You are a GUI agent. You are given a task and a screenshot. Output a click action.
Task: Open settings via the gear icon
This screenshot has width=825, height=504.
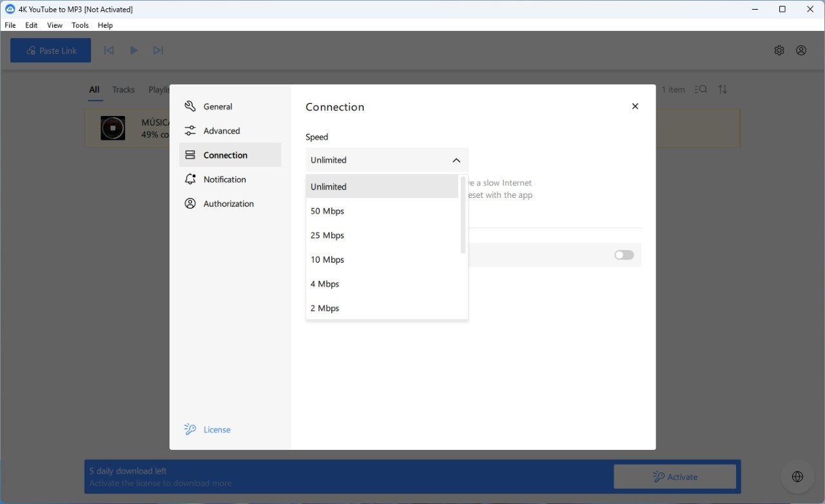[x=779, y=50]
